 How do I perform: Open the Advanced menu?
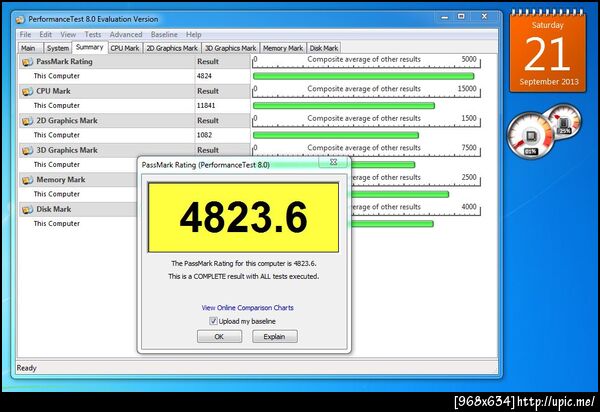click(126, 34)
